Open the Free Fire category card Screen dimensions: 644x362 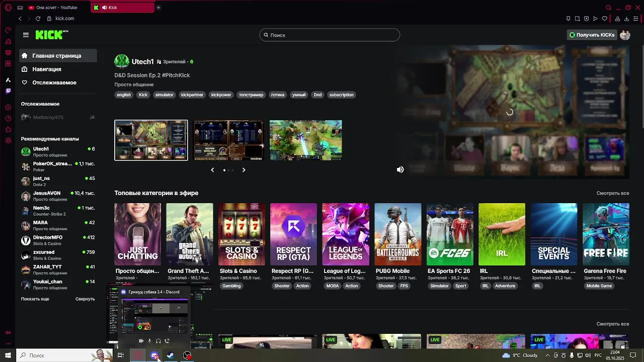pos(606,234)
